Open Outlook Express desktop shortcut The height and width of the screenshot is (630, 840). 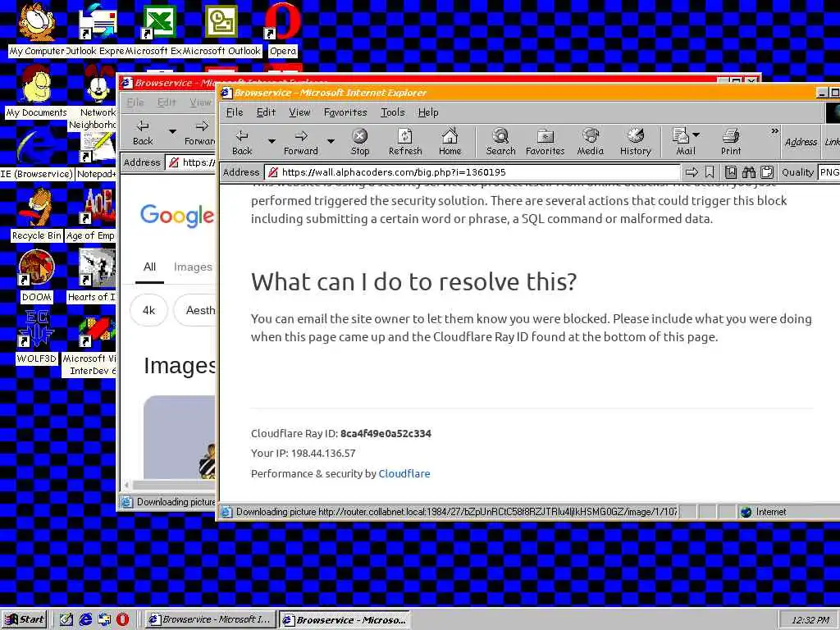point(97,30)
